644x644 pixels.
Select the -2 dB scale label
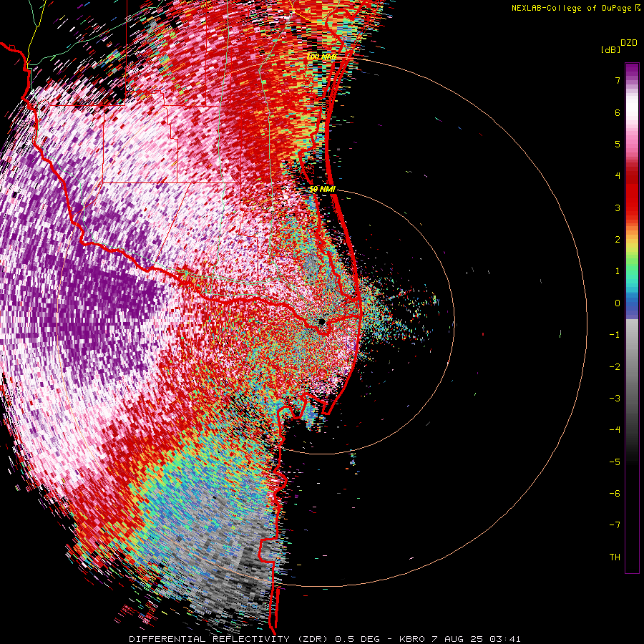(x=615, y=367)
